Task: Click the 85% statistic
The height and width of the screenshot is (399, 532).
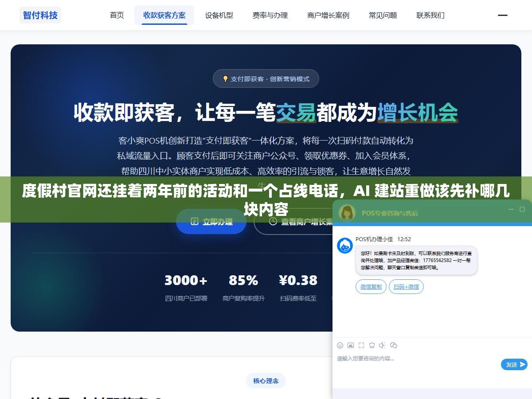Action: [x=243, y=280]
